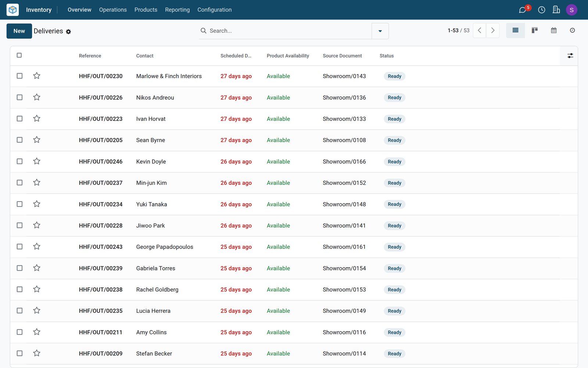Open the user avatar S menu

tap(571, 10)
